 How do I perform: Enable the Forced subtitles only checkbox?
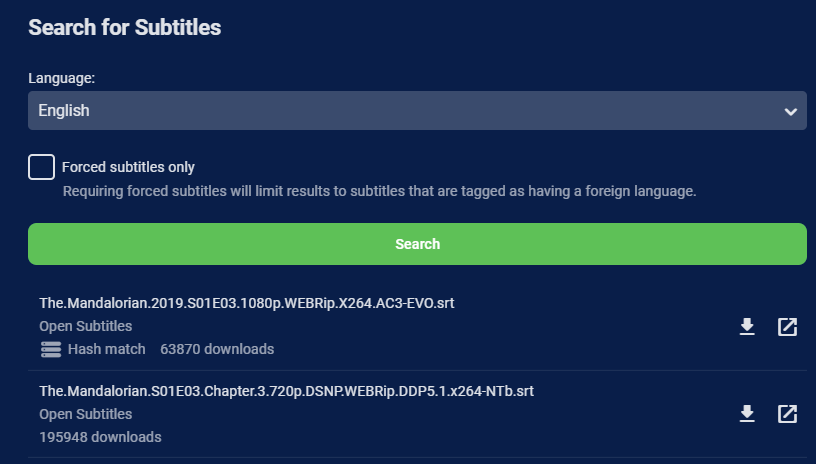41,167
